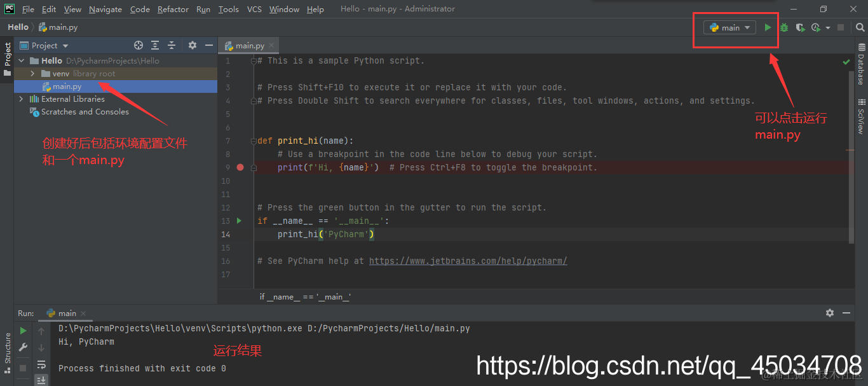Open the profiler dropdown arrow beside the clock icon
The width and height of the screenshot is (868, 386).
pyautogui.click(x=827, y=28)
